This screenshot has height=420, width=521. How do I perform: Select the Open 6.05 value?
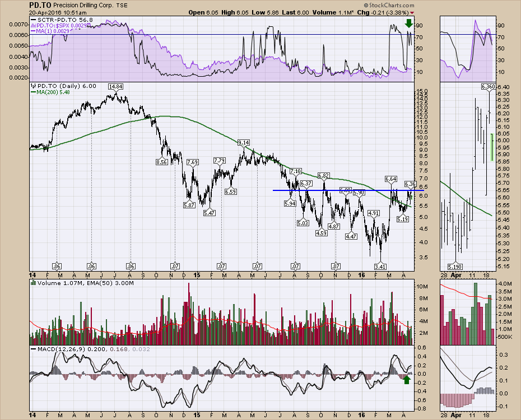(203, 13)
